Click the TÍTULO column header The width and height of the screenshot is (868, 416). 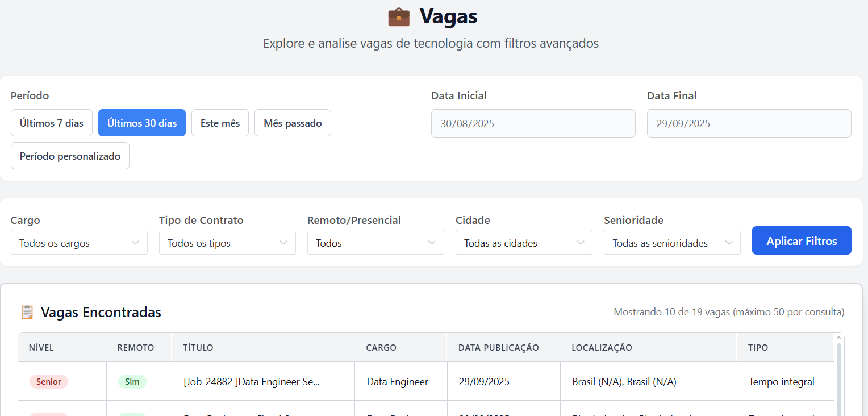[x=262, y=347]
